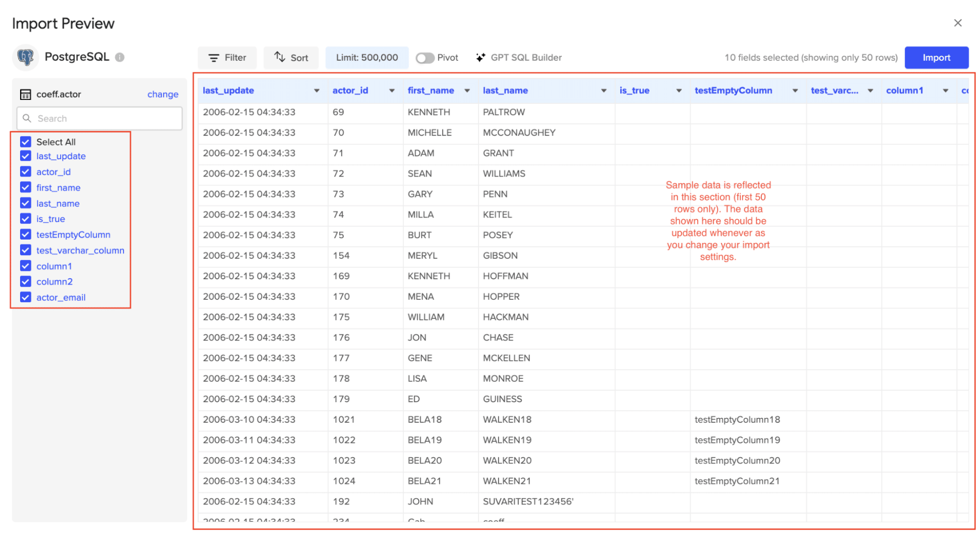Uncheck Select All fields checkbox
The height and width of the screenshot is (535, 980).
[x=25, y=141]
